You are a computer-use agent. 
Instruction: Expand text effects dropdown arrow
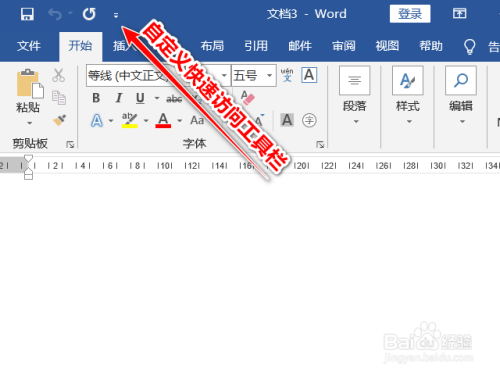coord(111,121)
